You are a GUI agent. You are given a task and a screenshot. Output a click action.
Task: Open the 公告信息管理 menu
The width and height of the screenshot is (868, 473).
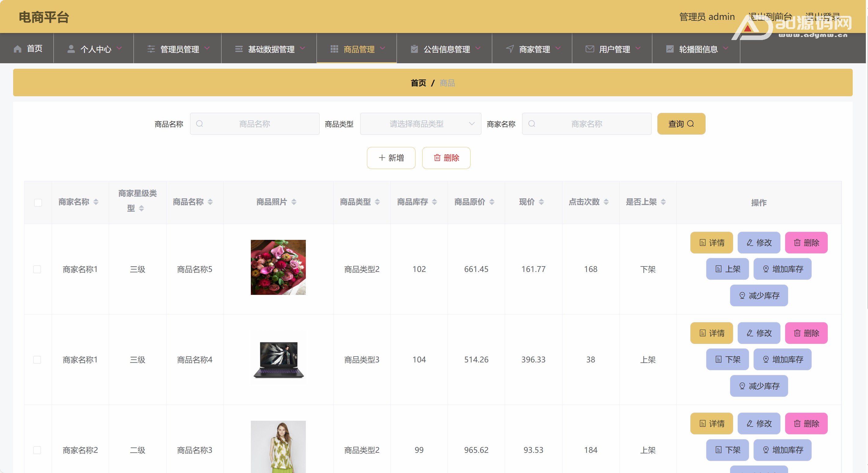tap(446, 49)
